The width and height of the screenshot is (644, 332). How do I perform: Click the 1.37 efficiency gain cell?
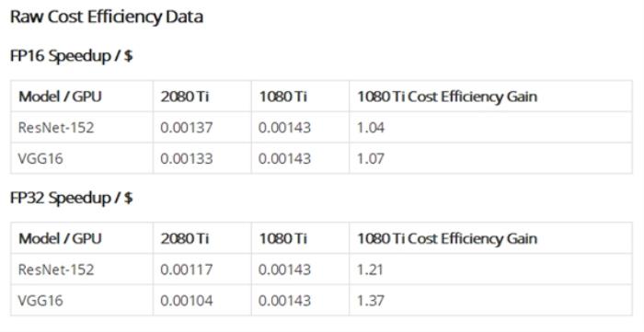371,301
